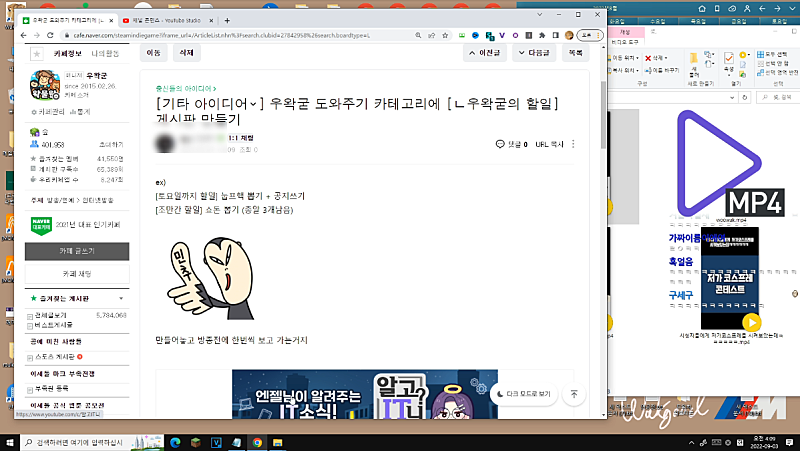Screen dimensions: 800x451
Task: Go to next post 다음글
Action: coord(534,53)
